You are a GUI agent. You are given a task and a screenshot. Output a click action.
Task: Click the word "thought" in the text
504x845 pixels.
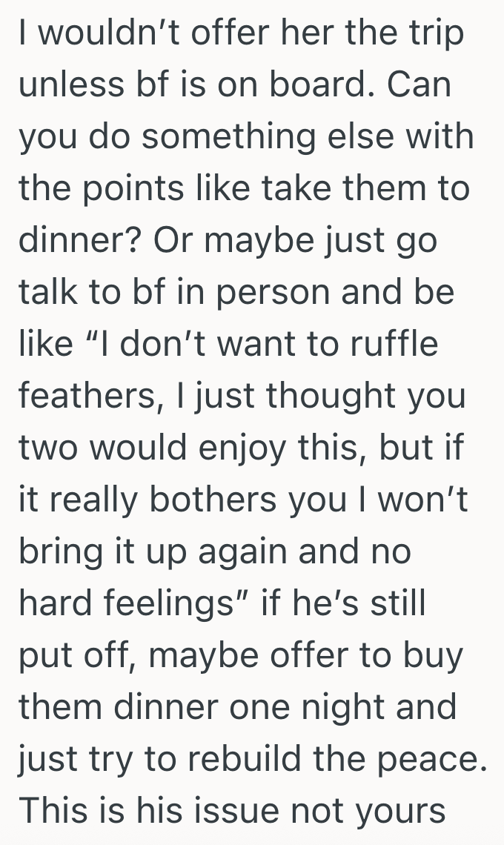[327, 394]
